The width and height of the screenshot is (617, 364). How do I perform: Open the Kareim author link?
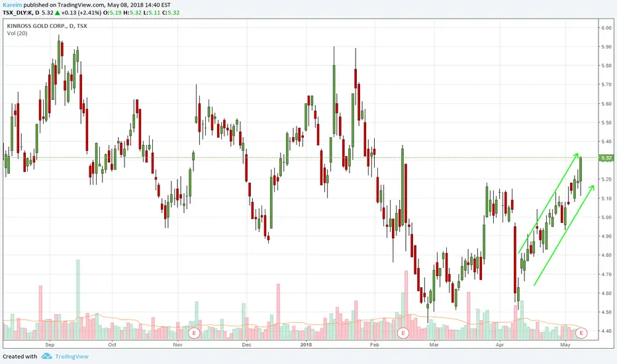(x=12, y=5)
